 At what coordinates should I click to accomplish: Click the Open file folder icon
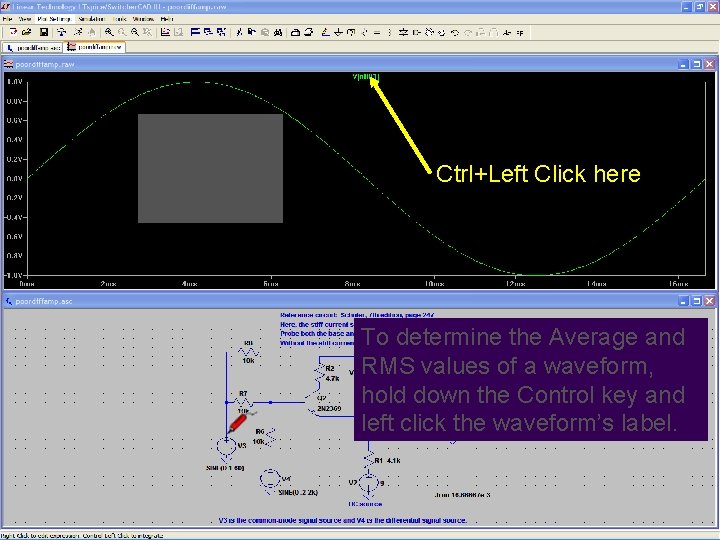pos(27,32)
